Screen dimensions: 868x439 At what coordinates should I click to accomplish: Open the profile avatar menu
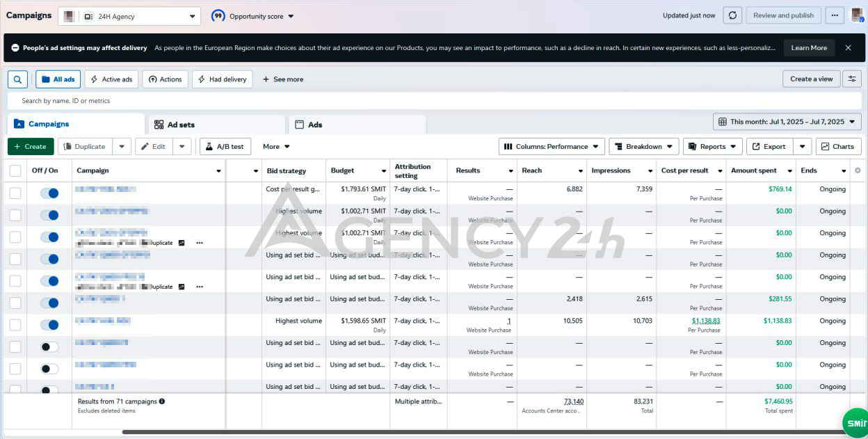[857, 15]
